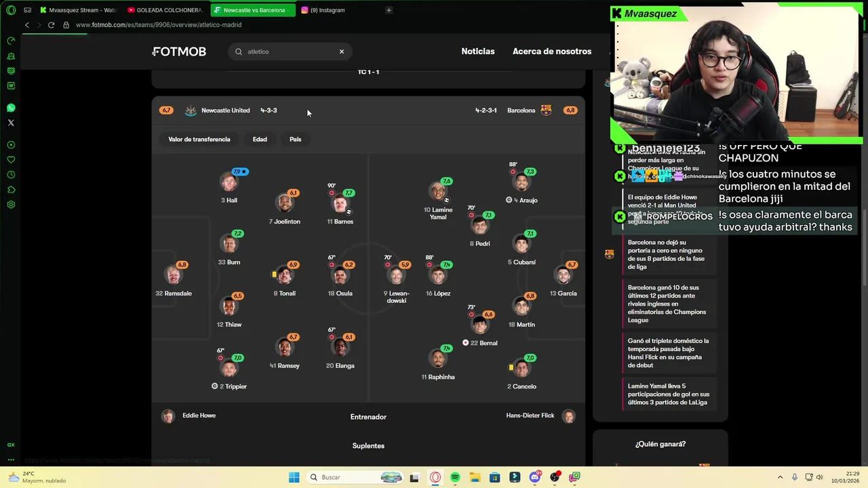The image size is (868, 488).
Task: Click the FotMob search field
Action: pos(290,52)
